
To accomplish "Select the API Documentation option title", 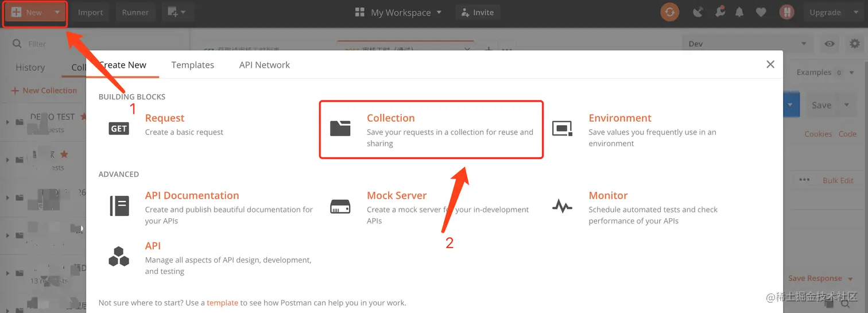I will point(192,195).
